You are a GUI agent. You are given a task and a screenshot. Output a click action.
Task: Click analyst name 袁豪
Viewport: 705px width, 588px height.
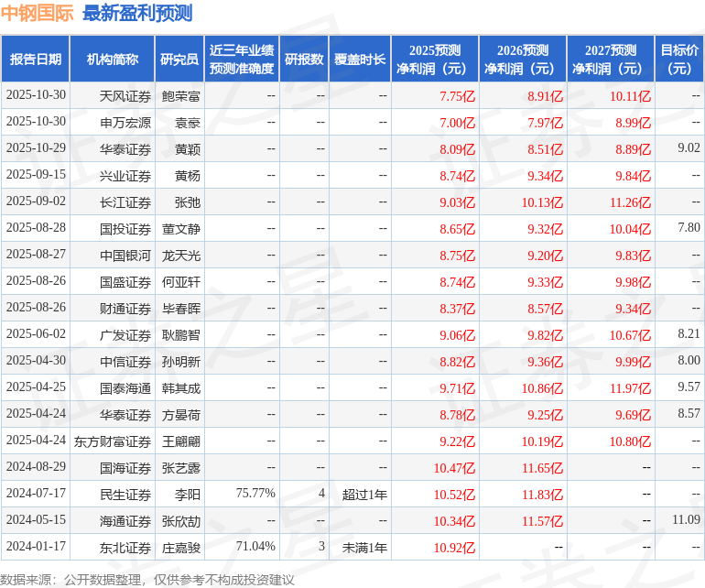[188, 123]
